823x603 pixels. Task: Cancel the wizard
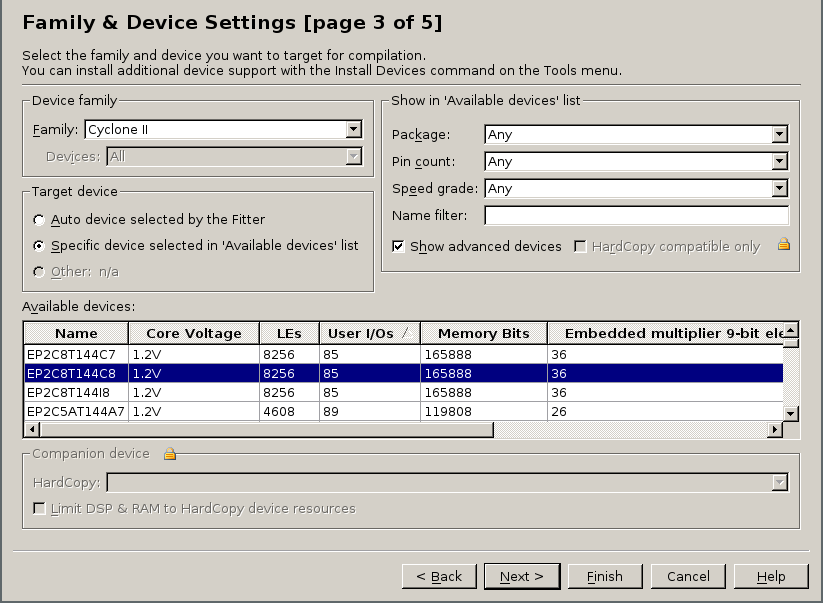pos(688,576)
